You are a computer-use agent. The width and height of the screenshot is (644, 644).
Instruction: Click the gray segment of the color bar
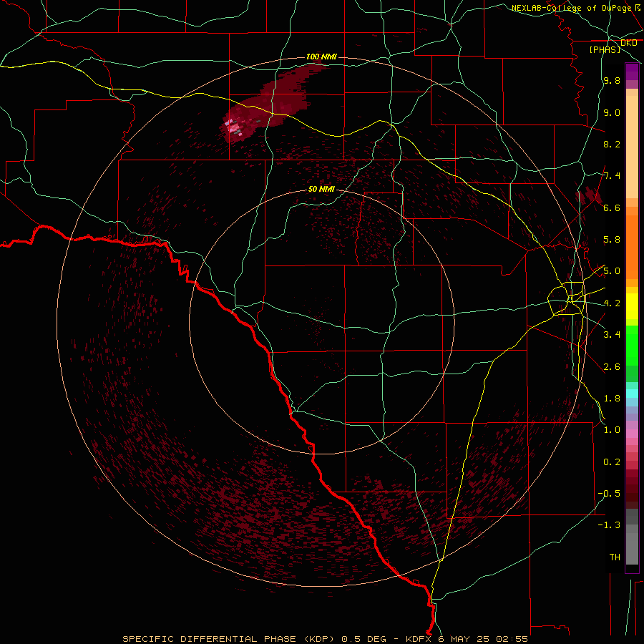pyautogui.click(x=632, y=537)
